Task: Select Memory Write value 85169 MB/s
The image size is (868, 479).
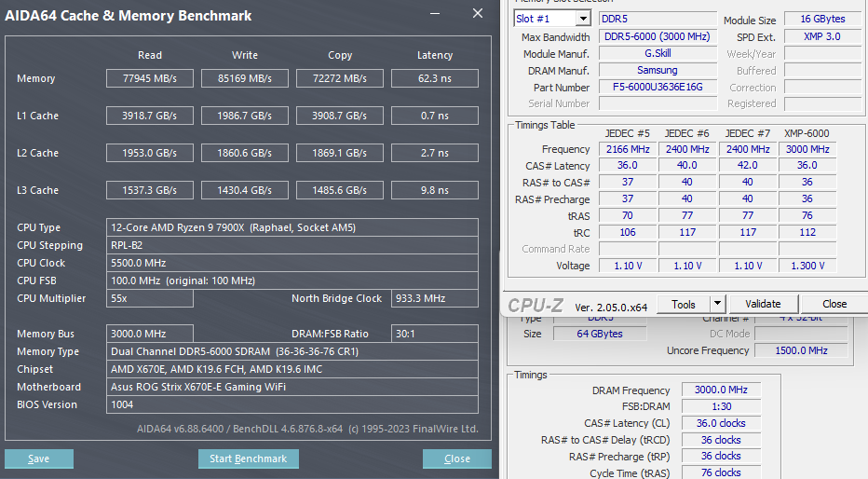Action: 245,78
